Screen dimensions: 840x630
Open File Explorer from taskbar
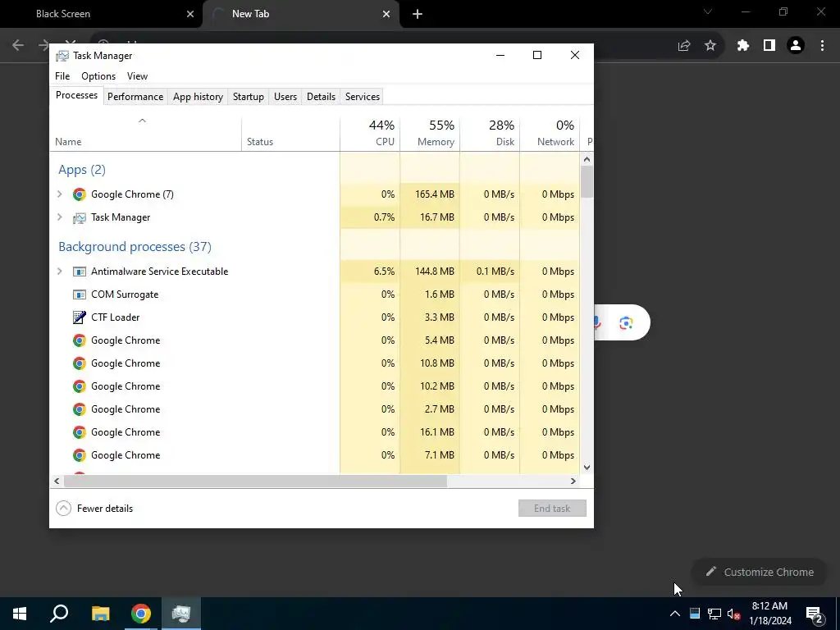pos(100,614)
